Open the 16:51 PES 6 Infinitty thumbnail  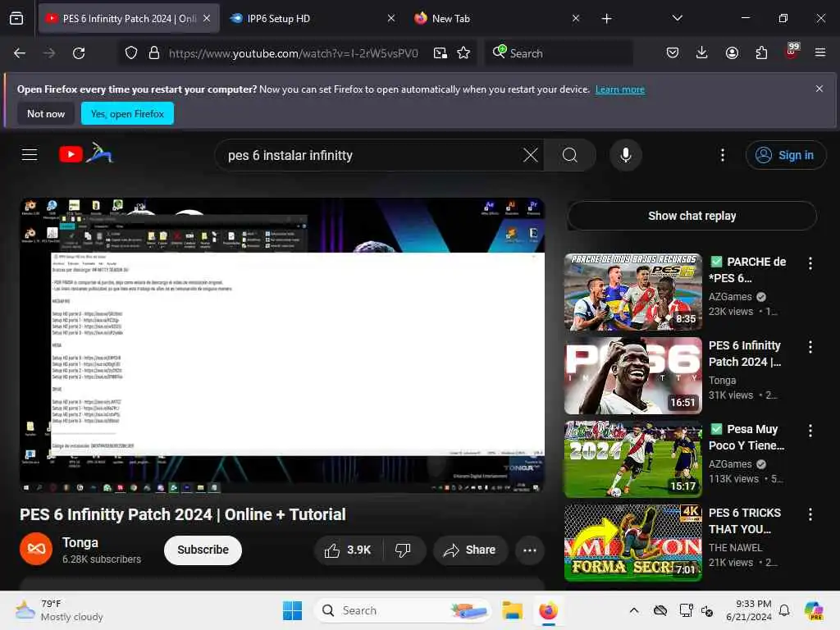(633, 376)
